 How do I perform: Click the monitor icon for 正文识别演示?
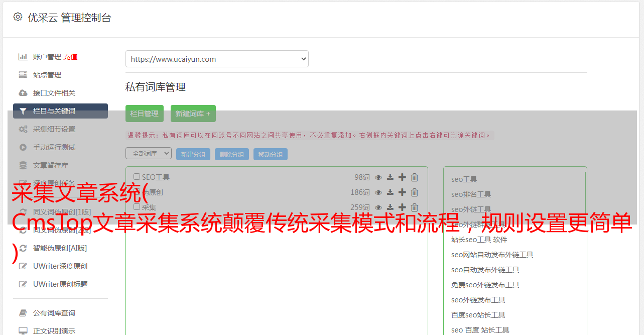(23, 331)
